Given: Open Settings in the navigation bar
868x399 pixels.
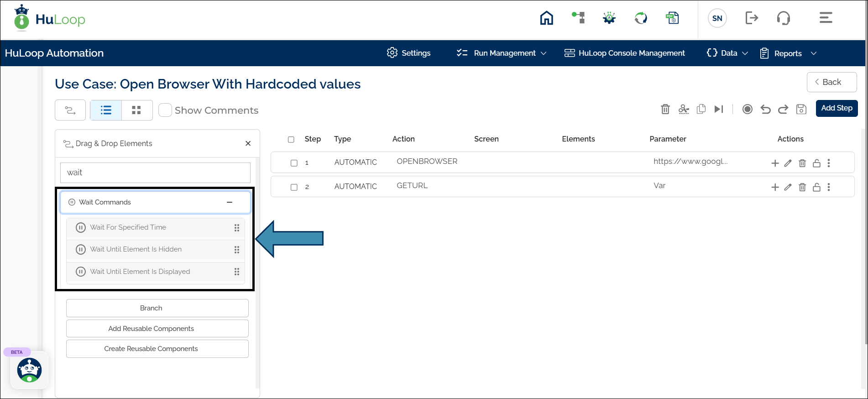Looking at the screenshot, I should (408, 53).
